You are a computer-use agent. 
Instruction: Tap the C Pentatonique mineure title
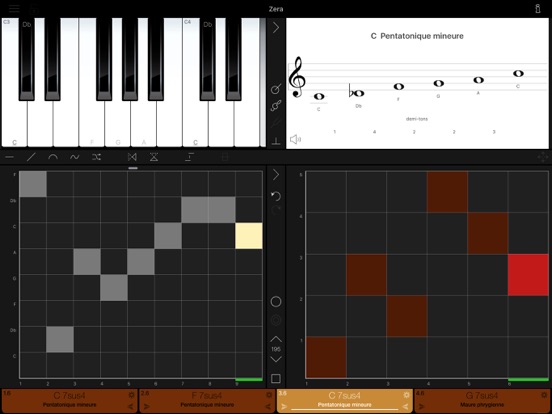(x=417, y=36)
